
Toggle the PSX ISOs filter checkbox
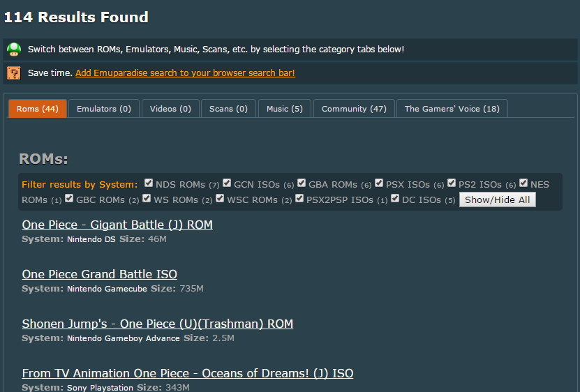[379, 183]
